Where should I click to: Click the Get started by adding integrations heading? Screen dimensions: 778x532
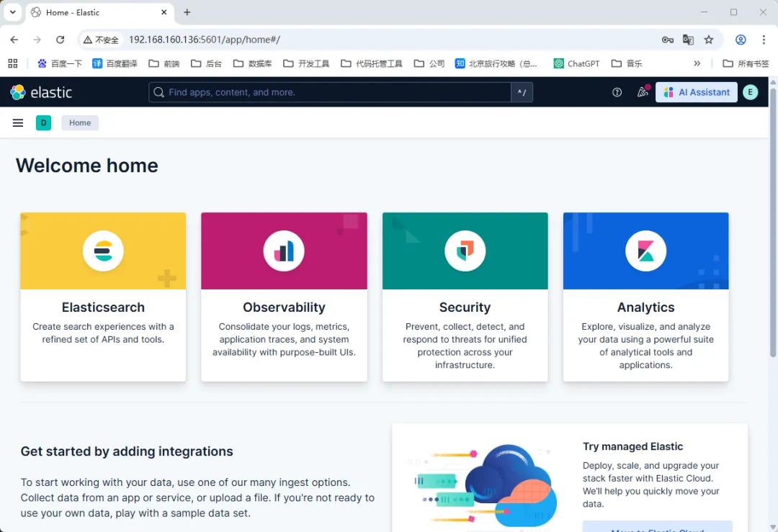pyautogui.click(x=127, y=451)
